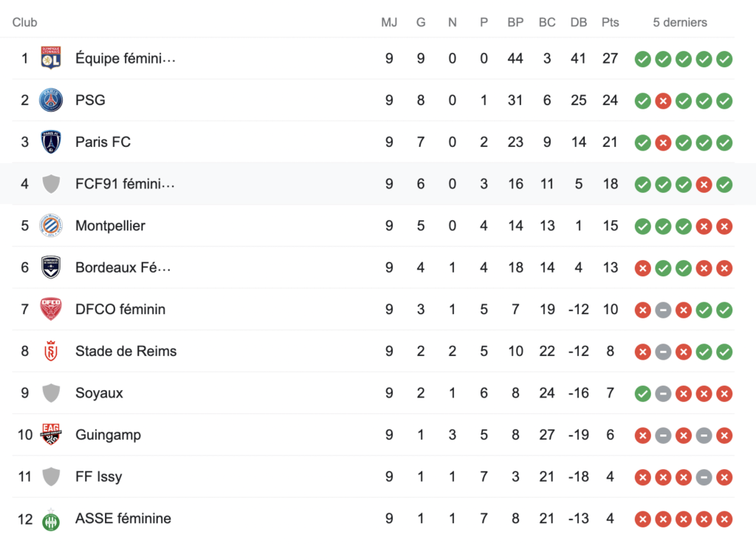756x560 pixels.
Task: Open the Stade de Reims team link
Action: 126,351
